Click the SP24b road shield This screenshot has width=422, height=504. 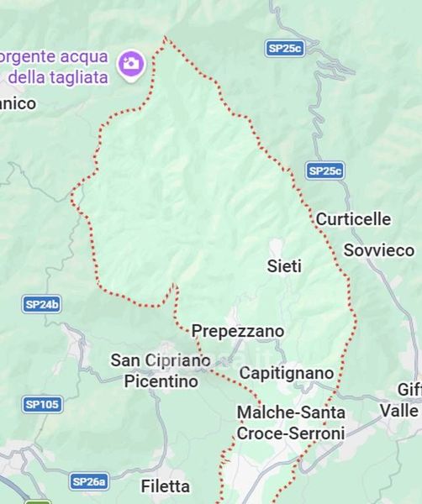coord(42,304)
